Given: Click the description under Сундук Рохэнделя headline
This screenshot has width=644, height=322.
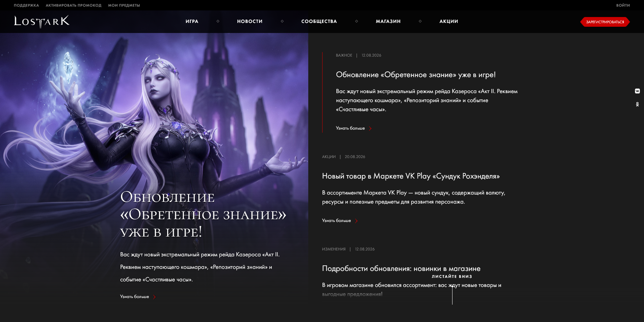Looking at the screenshot, I should [x=414, y=197].
